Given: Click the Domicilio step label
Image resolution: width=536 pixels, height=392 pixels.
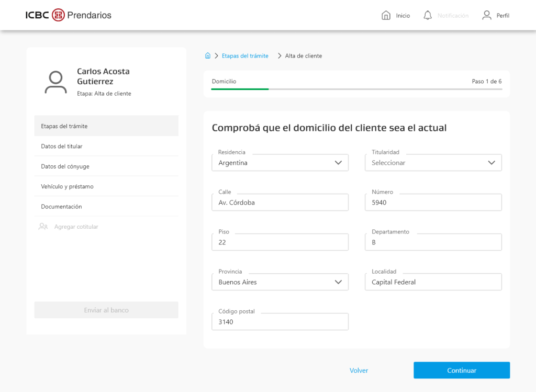Looking at the screenshot, I should (x=224, y=81).
